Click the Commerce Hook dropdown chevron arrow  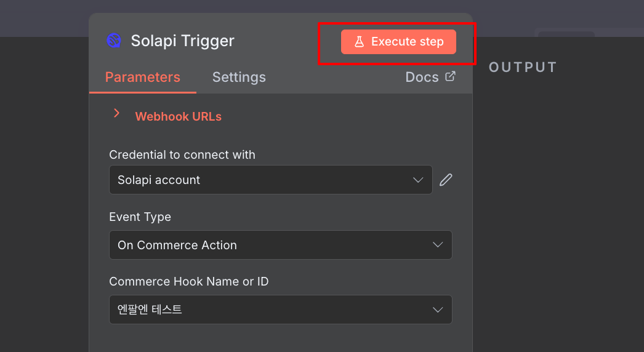438,310
